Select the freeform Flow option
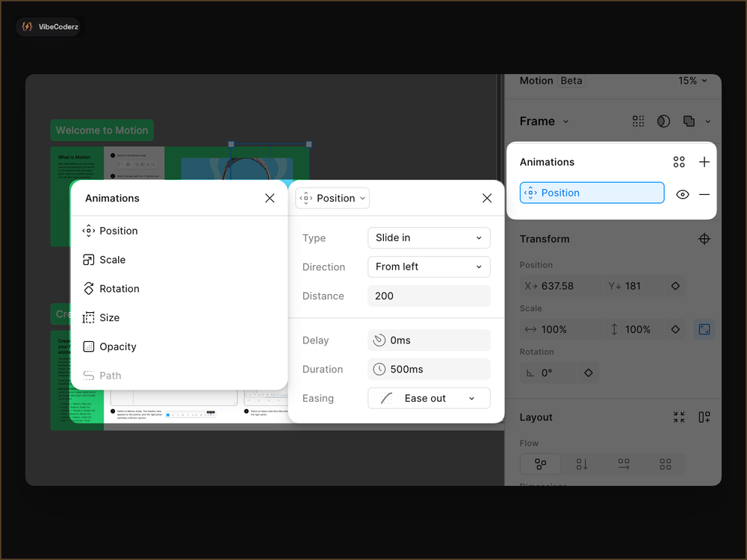This screenshot has height=560, width=747. tap(540, 464)
